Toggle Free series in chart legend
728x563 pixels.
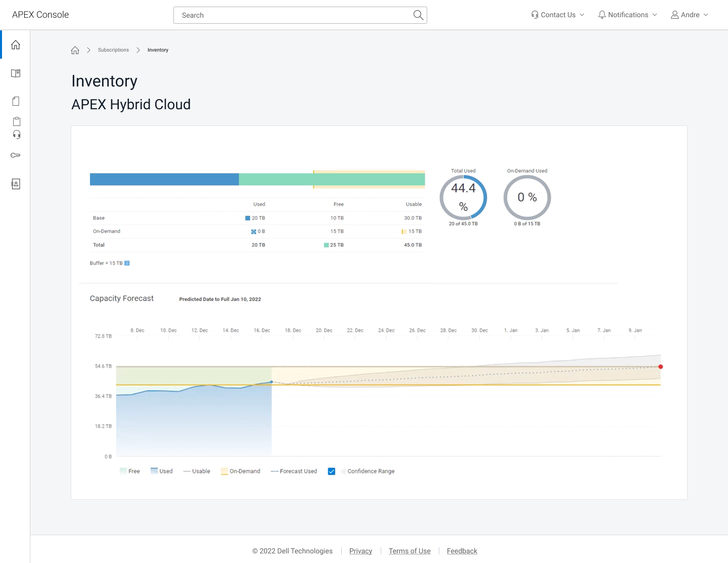click(x=130, y=471)
